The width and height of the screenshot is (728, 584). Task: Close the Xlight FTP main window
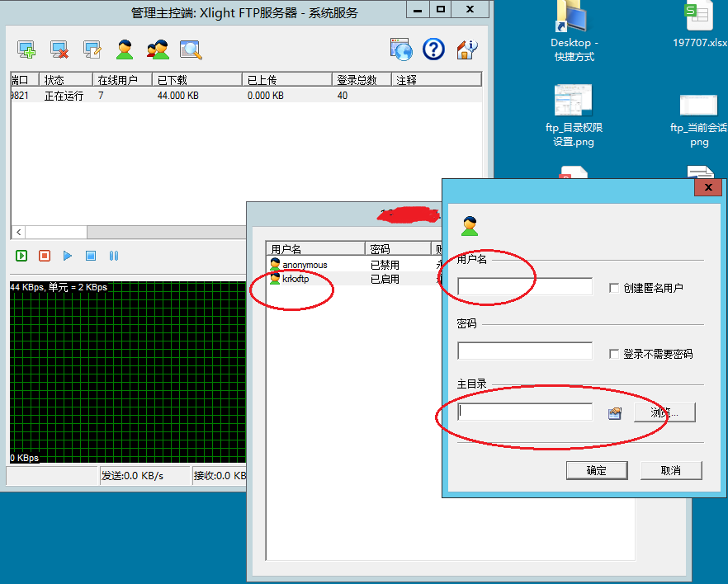click(470, 10)
